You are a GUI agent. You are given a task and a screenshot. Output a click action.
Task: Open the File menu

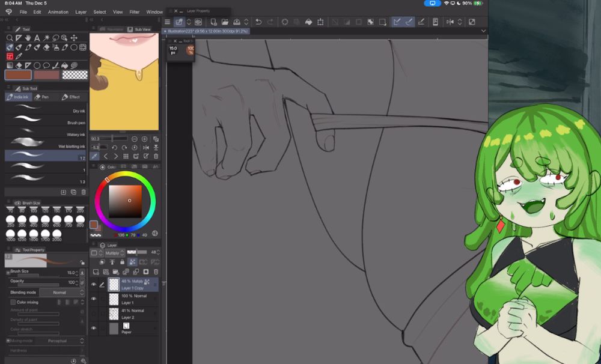[x=23, y=12]
